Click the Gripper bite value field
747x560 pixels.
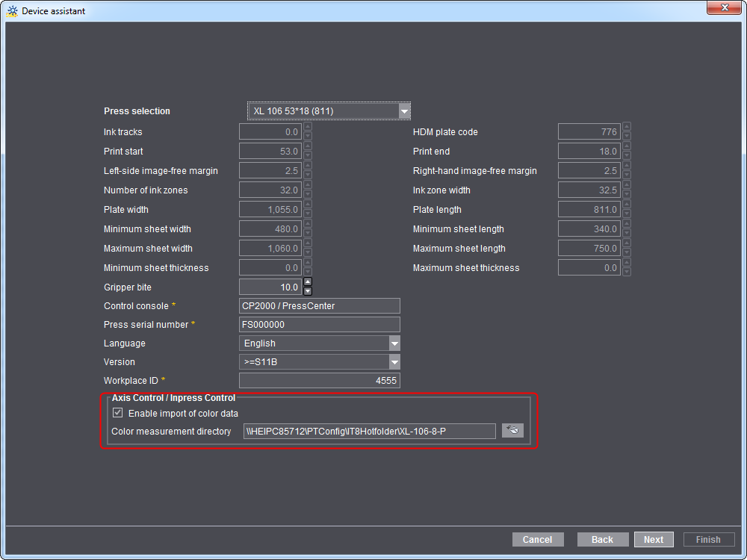point(270,287)
